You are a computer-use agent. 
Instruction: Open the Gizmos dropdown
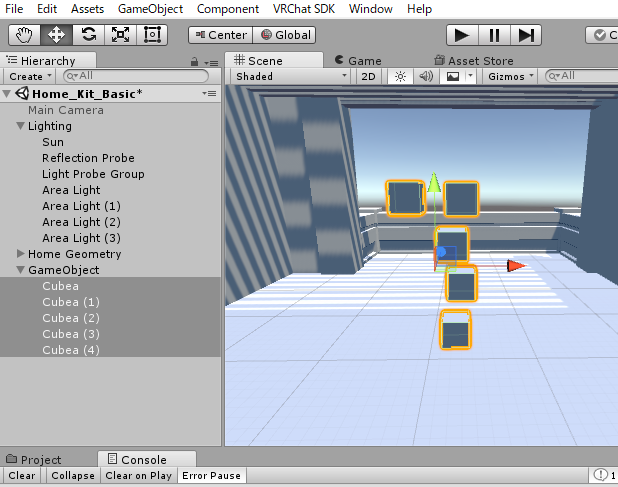511,76
